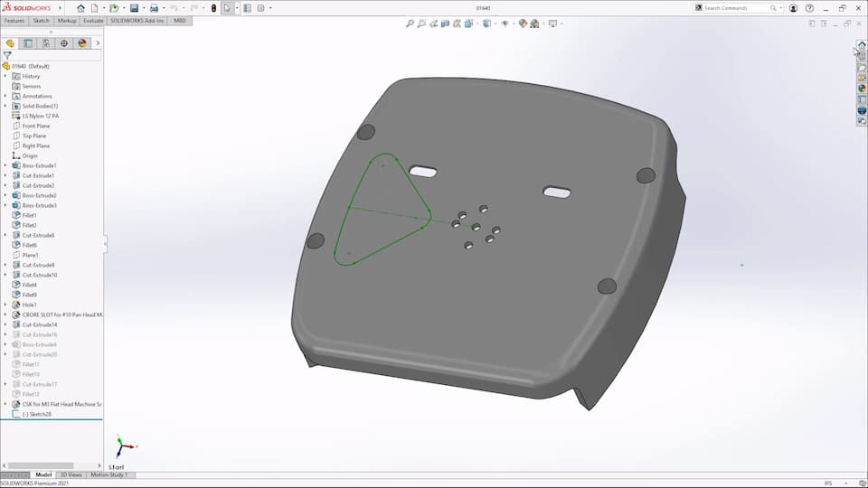Open Appearances in the right task pane

tap(862, 89)
